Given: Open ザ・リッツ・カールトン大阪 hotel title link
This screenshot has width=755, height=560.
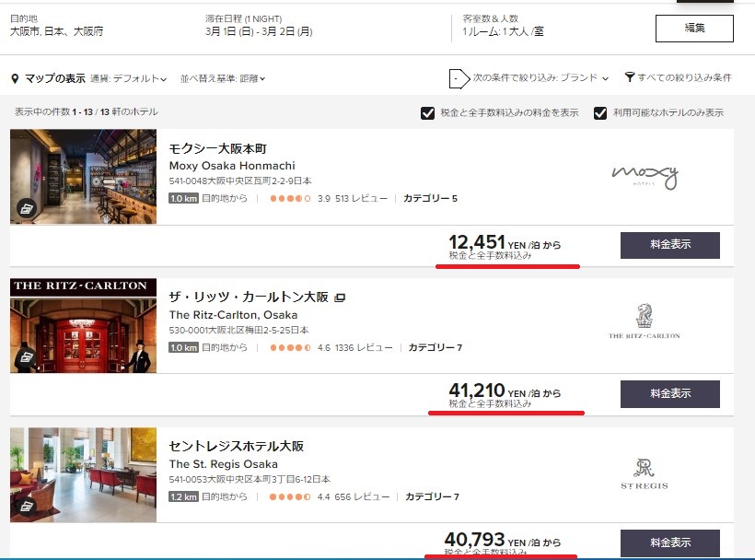Looking at the screenshot, I should [249, 297].
